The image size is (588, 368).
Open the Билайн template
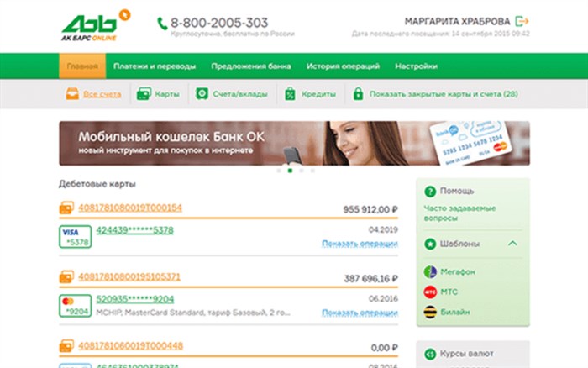[x=455, y=312]
